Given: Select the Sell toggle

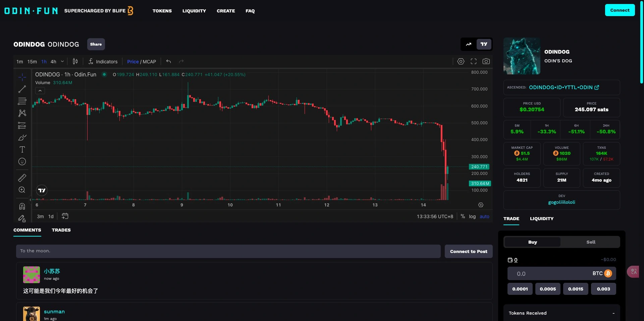Looking at the screenshot, I should (x=591, y=242).
